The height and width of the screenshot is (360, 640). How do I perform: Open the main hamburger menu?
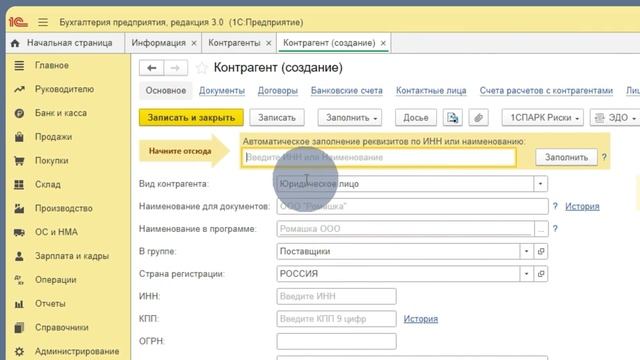[x=43, y=22]
